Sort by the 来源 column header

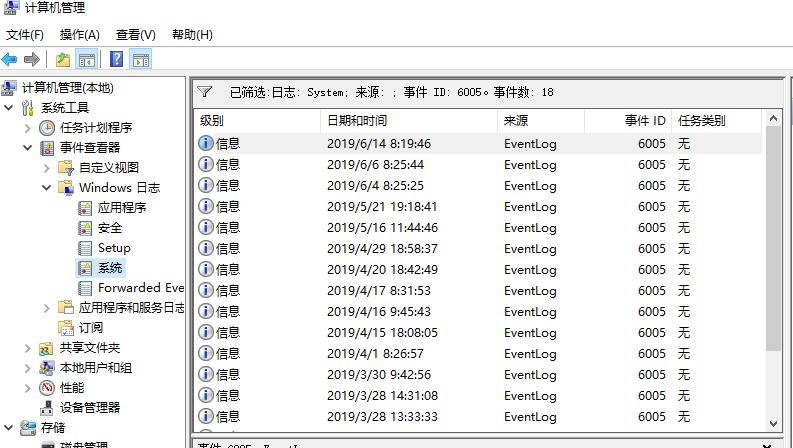point(541,121)
